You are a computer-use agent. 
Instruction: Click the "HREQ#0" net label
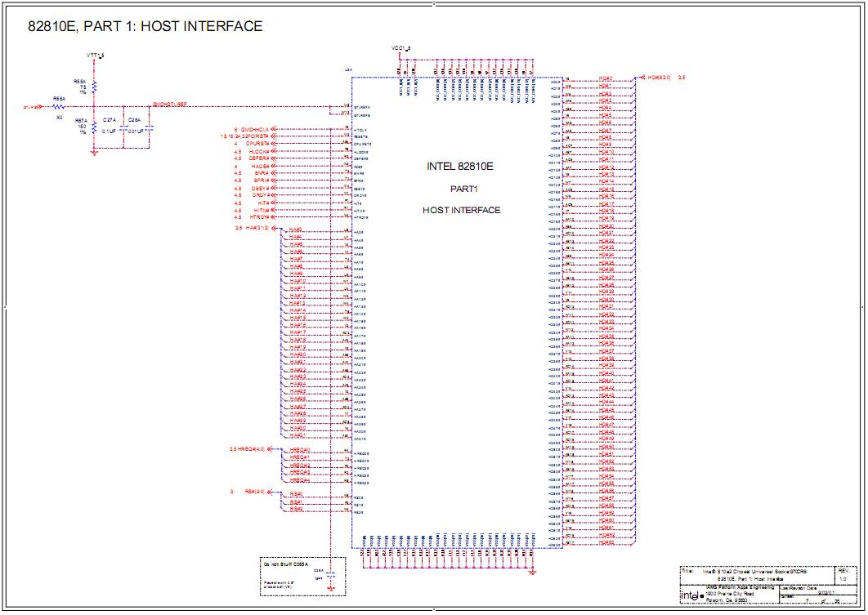299,450
